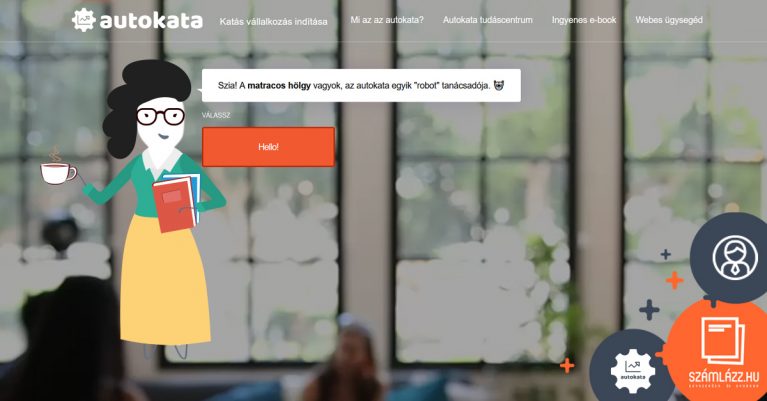Select Webes ügysegéd in navigation
Image resolution: width=767 pixels, height=401 pixels.
669,20
